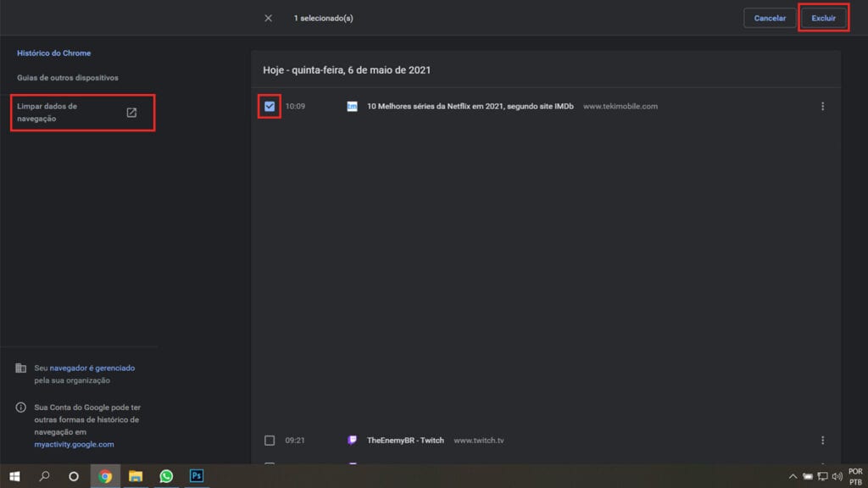Image resolution: width=868 pixels, height=488 pixels.
Task: Check the TheEnemyBR Twitch entry checkbox
Action: (x=270, y=441)
